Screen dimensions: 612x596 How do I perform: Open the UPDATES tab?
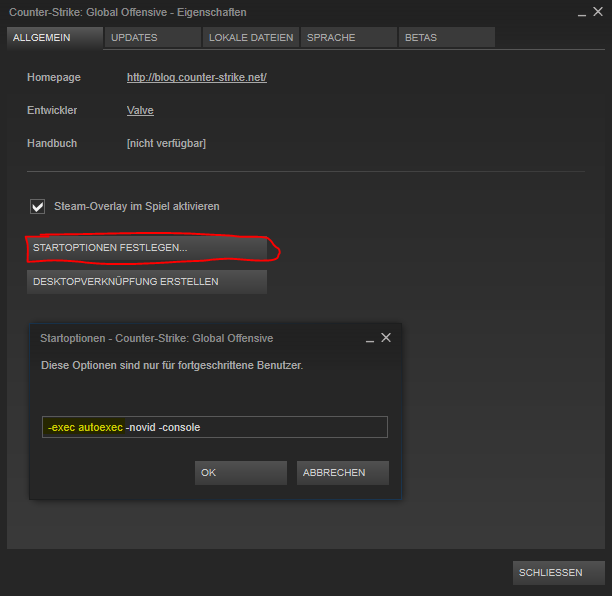153,37
